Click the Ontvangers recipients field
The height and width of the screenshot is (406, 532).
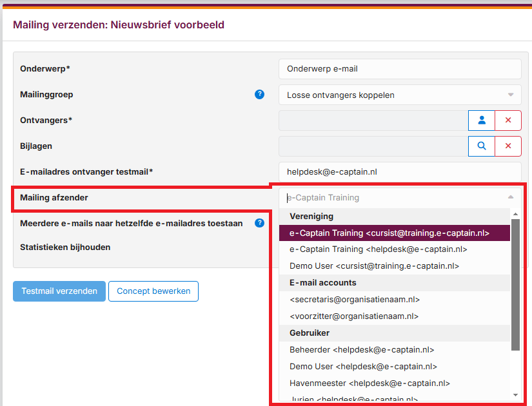pos(373,121)
